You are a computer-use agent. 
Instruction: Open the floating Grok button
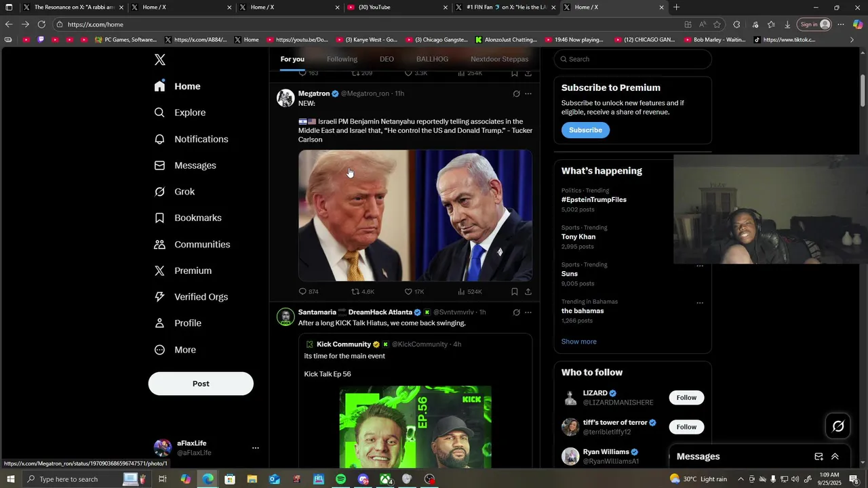coord(838,426)
